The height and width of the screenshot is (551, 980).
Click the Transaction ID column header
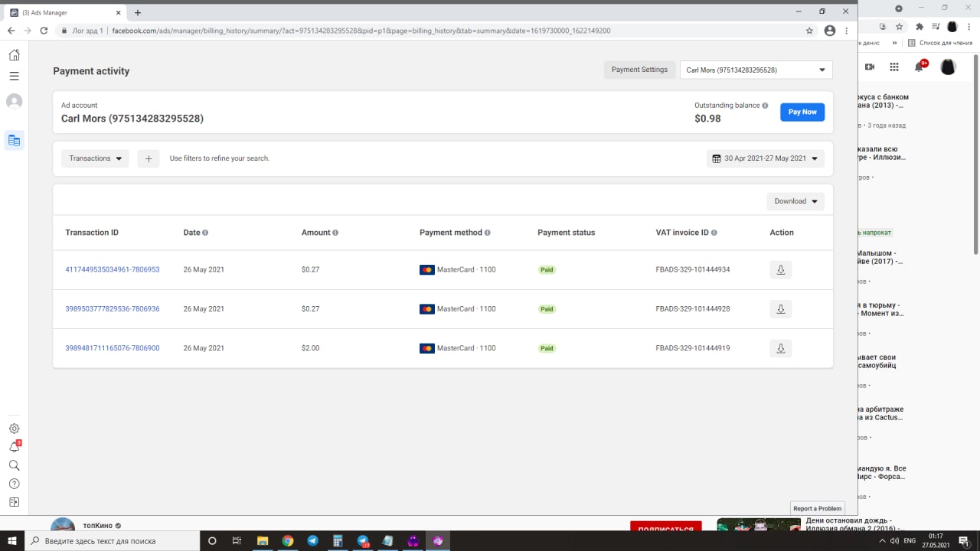pyautogui.click(x=92, y=233)
